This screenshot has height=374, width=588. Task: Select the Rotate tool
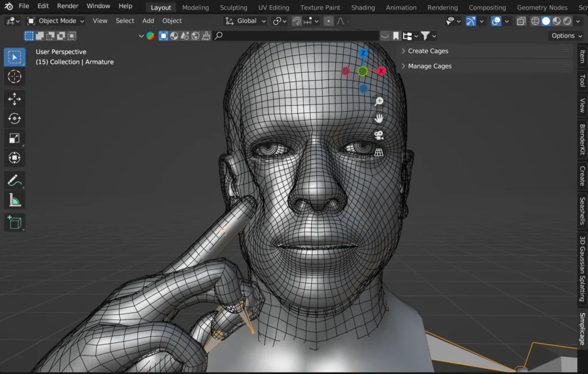(x=14, y=118)
